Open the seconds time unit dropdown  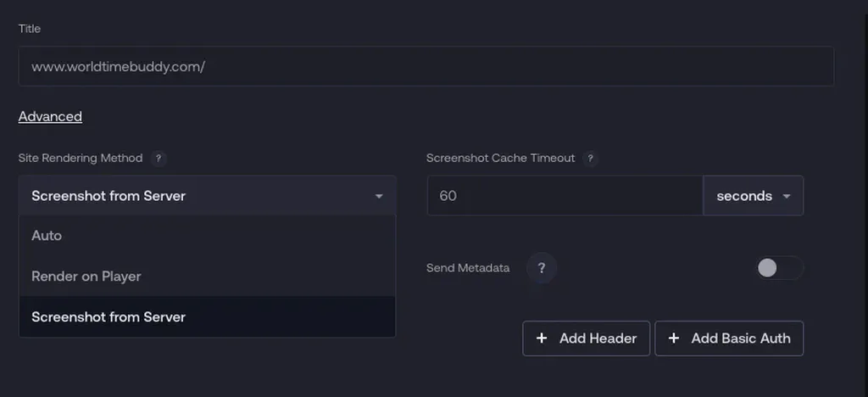pos(753,196)
